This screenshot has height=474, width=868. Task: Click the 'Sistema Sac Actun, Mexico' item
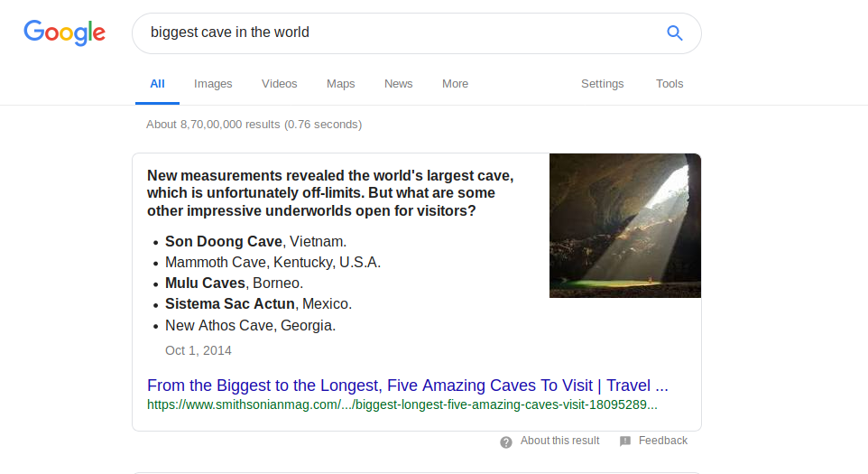point(259,304)
